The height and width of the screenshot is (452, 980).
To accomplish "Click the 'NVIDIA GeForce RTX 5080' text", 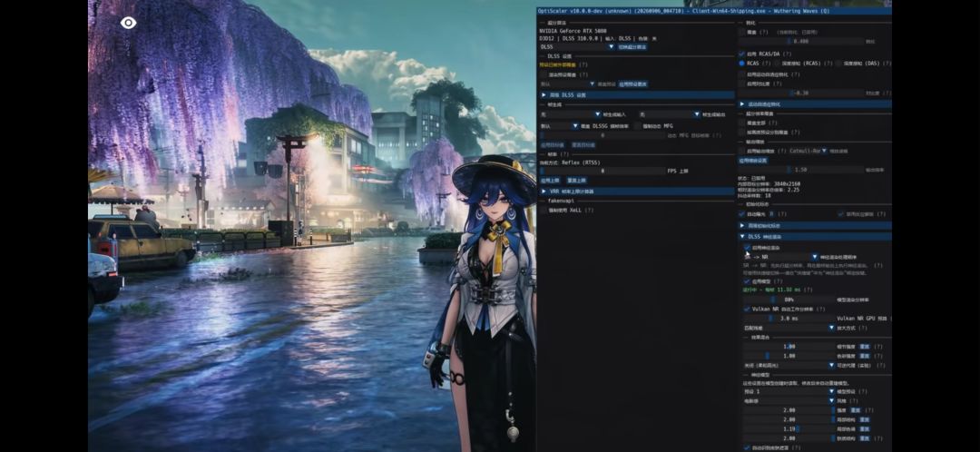I will [573, 31].
